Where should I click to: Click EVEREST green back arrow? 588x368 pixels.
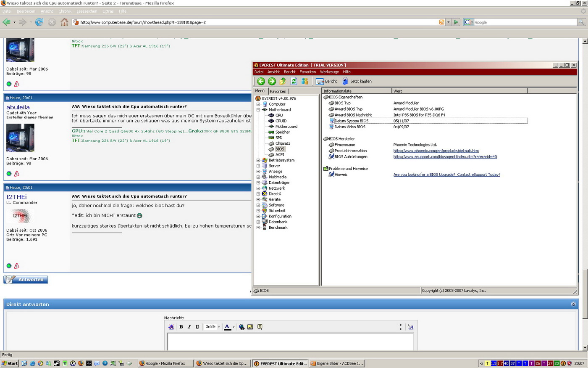pos(261,81)
